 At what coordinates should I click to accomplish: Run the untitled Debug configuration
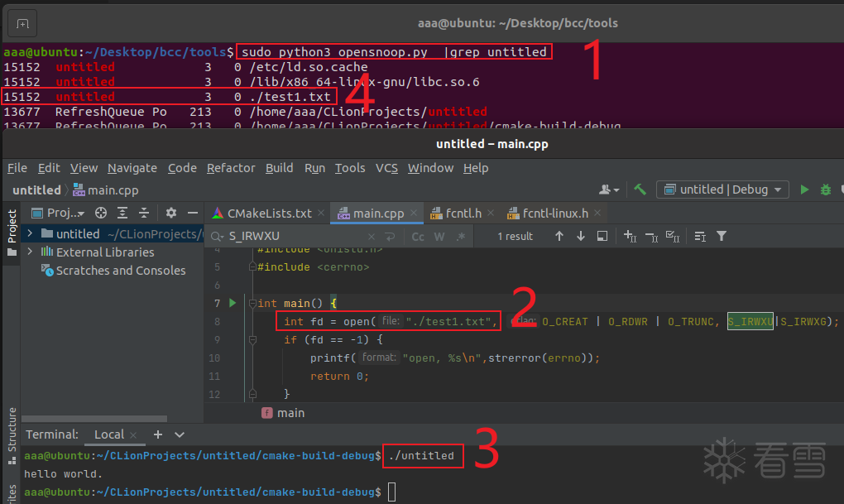[804, 190]
